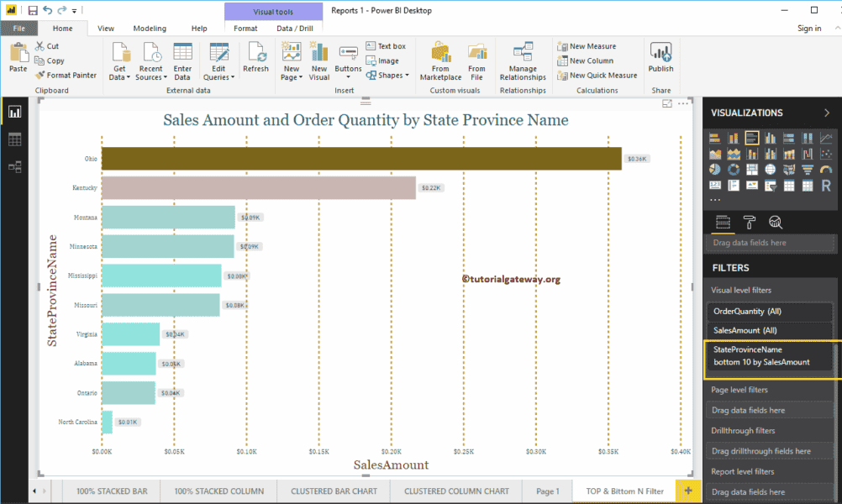
Task: Open the Format paint roller pane
Action: coord(749,222)
